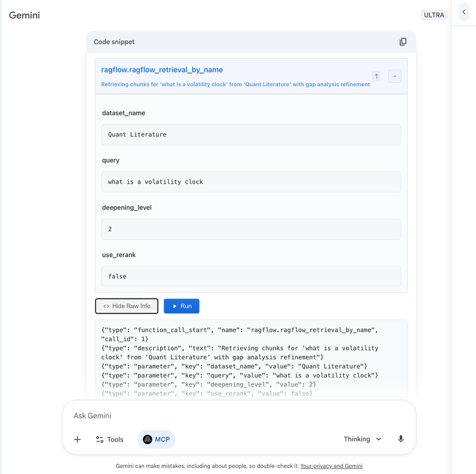Click the ULTRA plan badge

click(434, 15)
